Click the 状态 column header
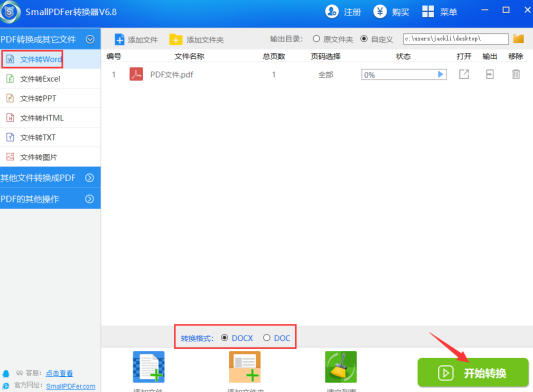 404,56
